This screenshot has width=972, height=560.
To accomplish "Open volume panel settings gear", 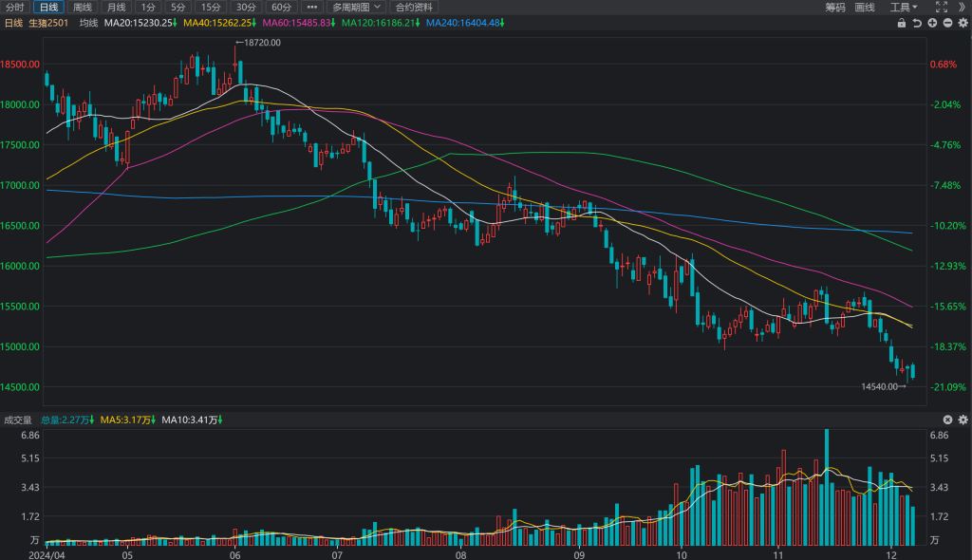I will tap(963, 420).
